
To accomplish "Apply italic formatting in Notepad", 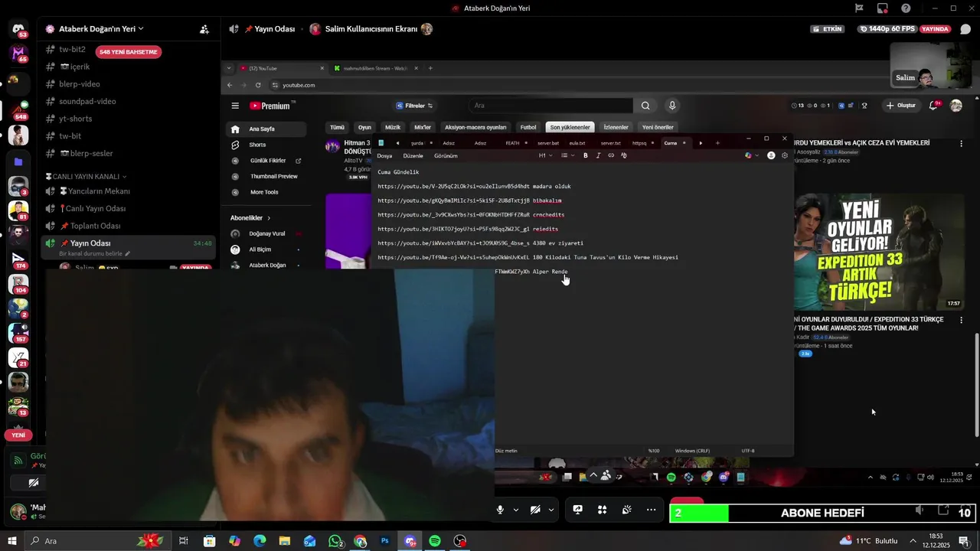I will pyautogui.click(x=598, y=155).
